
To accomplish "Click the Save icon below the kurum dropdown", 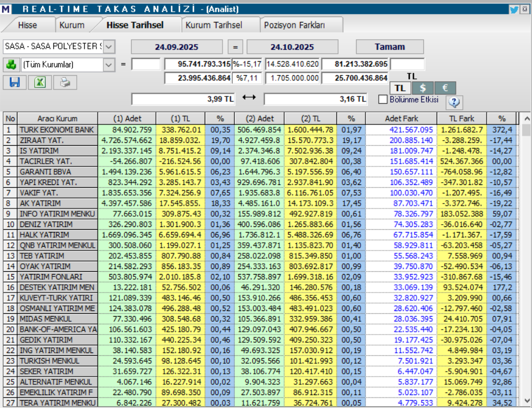I will [15, 82].
